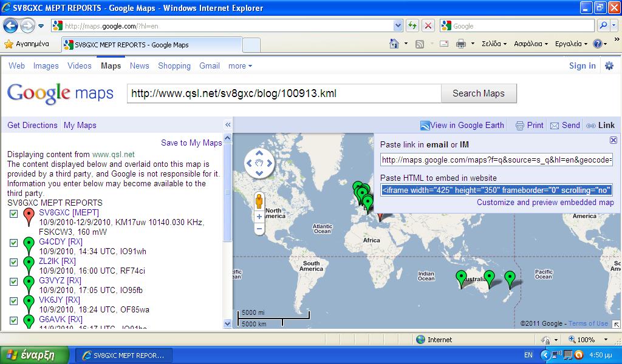Open the www.qsl.net source link

pos(114,155)
